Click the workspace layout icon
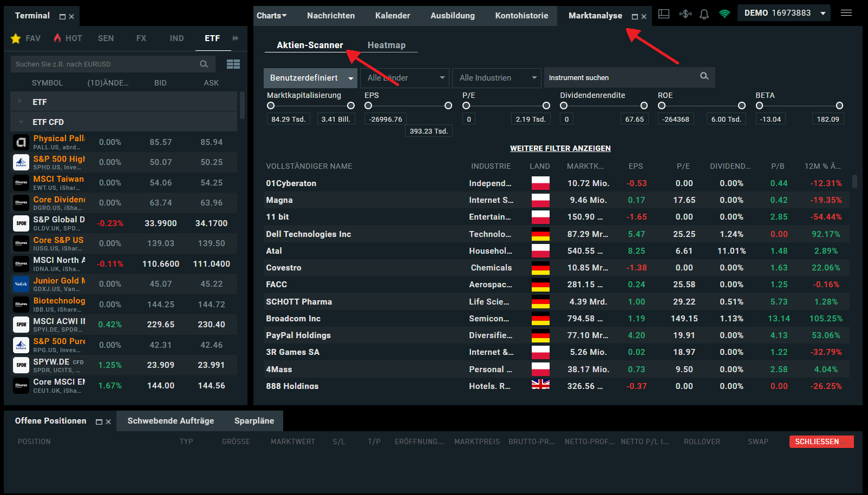Viewport: 868px width, 495px height. tap(663, 13)
